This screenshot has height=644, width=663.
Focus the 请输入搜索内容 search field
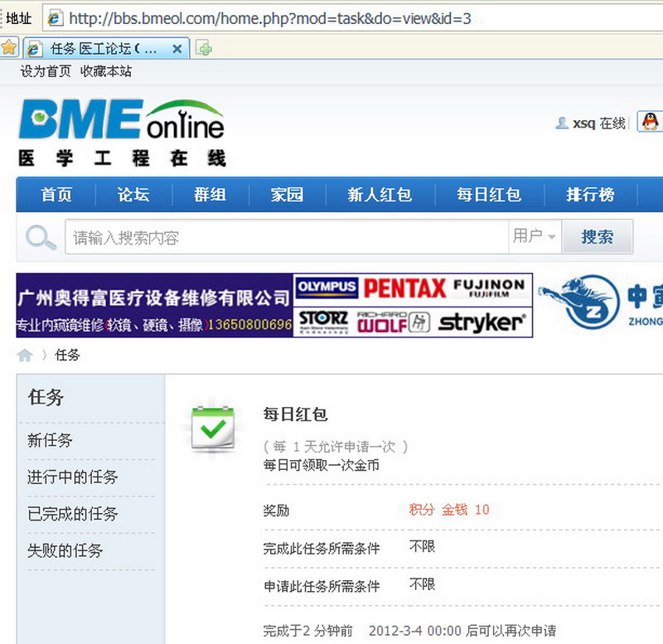point(286,238)
